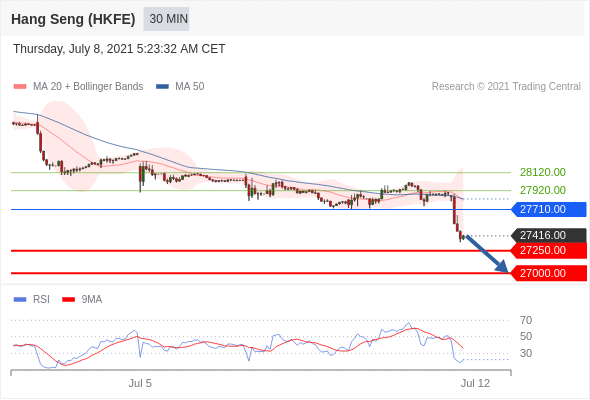The width and height of the screenshot is (590, 400).
Task: Click the green 28120.00 resistance label
Action: pyautogui.click(x=543, y=172)
